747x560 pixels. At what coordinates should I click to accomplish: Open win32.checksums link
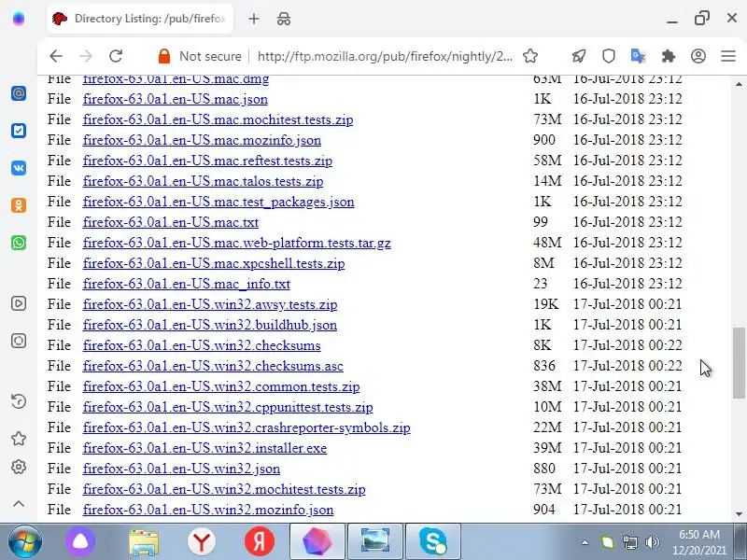202,345
